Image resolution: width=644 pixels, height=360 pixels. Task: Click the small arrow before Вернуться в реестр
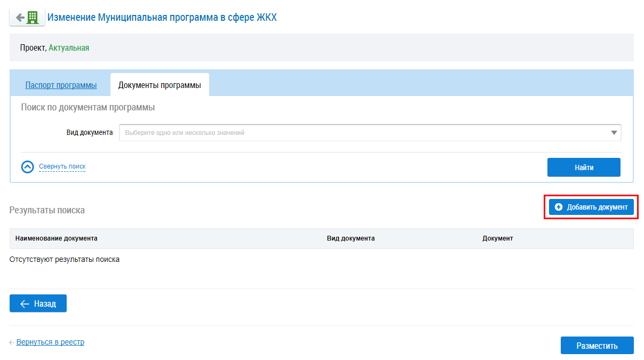point(12,342)
